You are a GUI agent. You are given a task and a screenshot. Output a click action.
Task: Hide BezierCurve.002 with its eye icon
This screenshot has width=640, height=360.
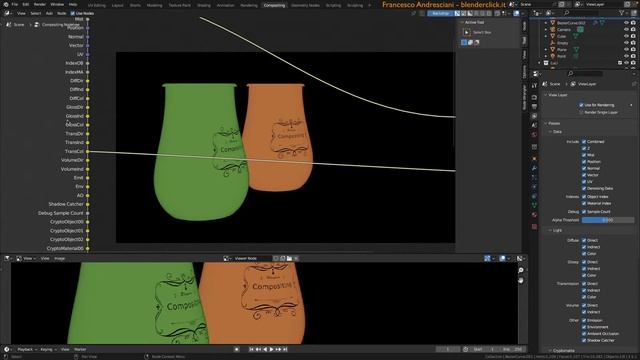click(627, 23)
